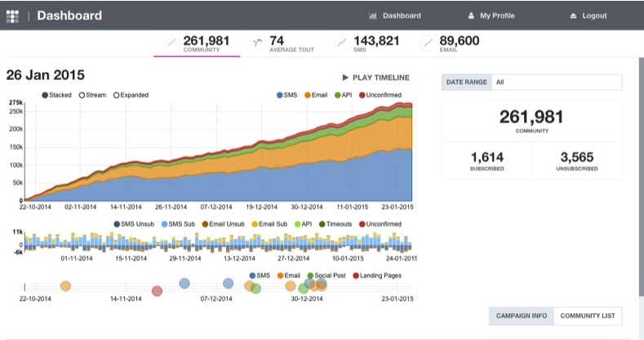
Task: Click the My Profile user icon
Action: (471, 16)
